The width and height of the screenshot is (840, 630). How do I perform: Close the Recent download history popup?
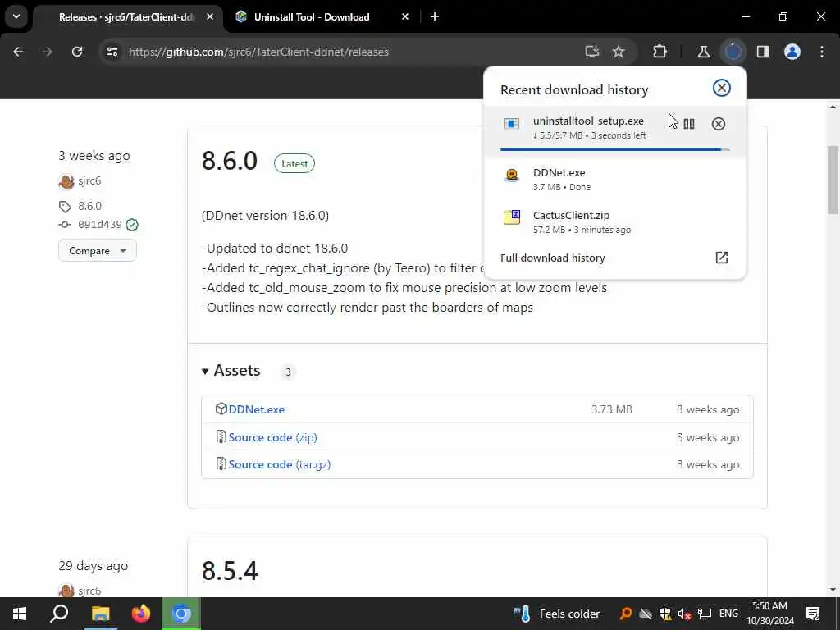[722, 88]
